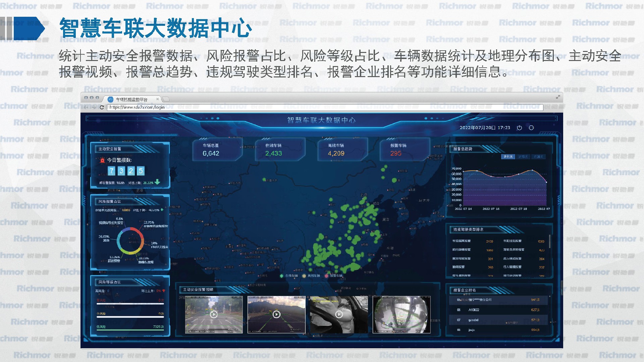Click the company row with 571次
This screenshot has height=362, width=644.
click(498, 320)
